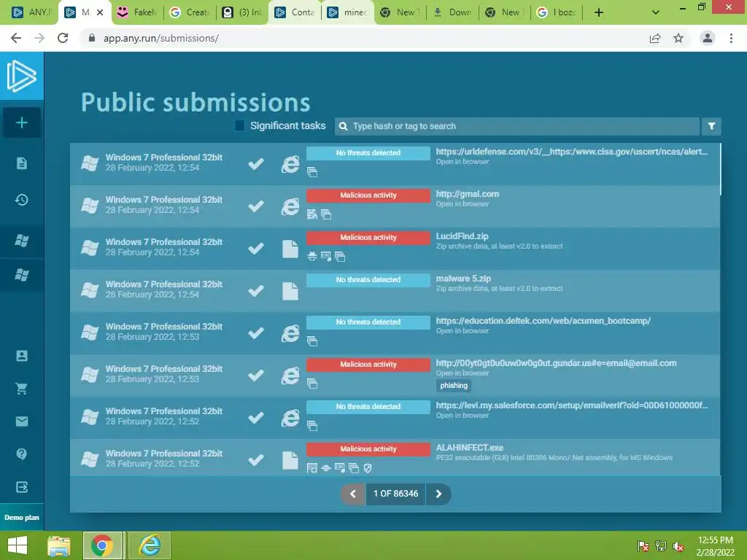
Task: Open a new browser tab
Action: coord(599,12)
